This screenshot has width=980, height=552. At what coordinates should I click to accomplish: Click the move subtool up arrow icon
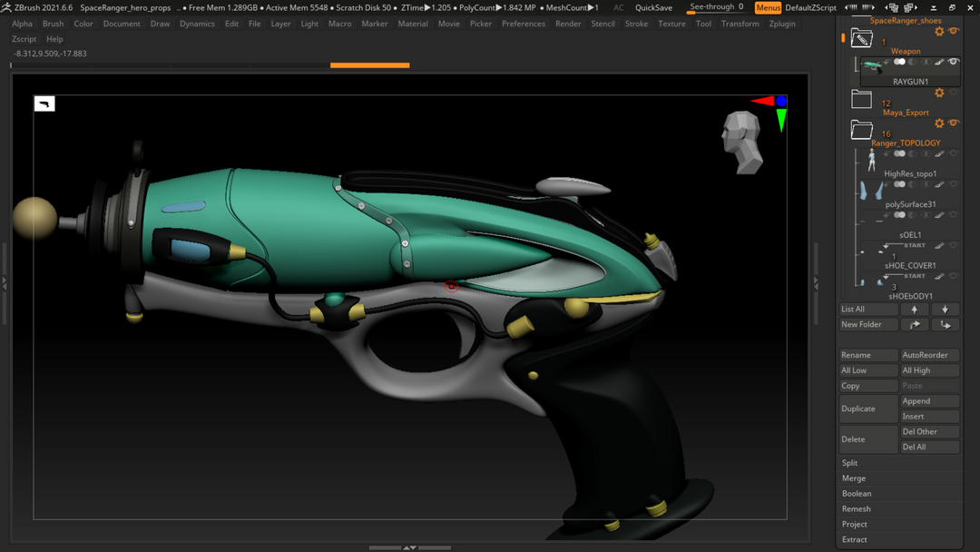click(915, 309)
